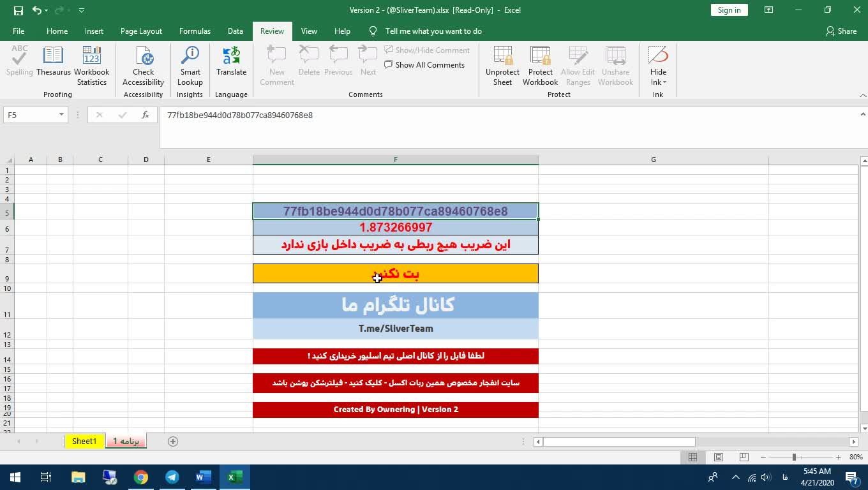Open Workbook Statistics
Screen dimensions: 868x490
(92, 65)
